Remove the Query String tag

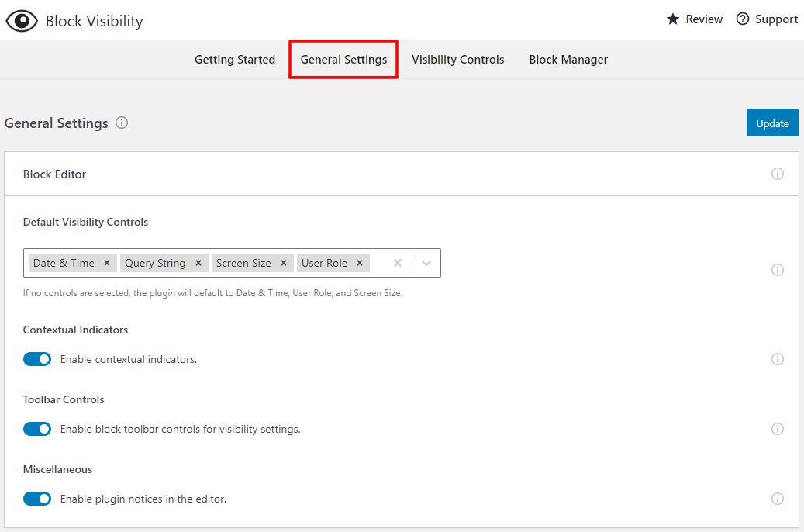[198, 263]
